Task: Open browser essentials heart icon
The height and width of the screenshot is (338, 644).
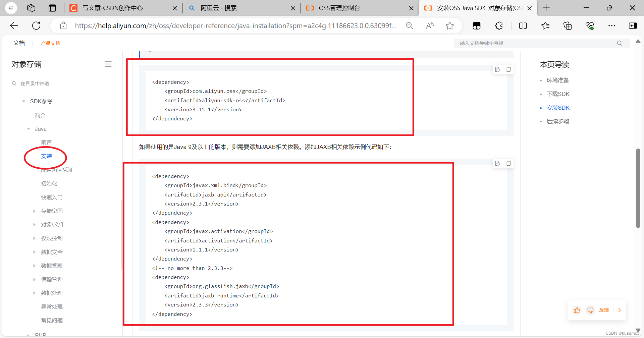Action: (590, 25)
